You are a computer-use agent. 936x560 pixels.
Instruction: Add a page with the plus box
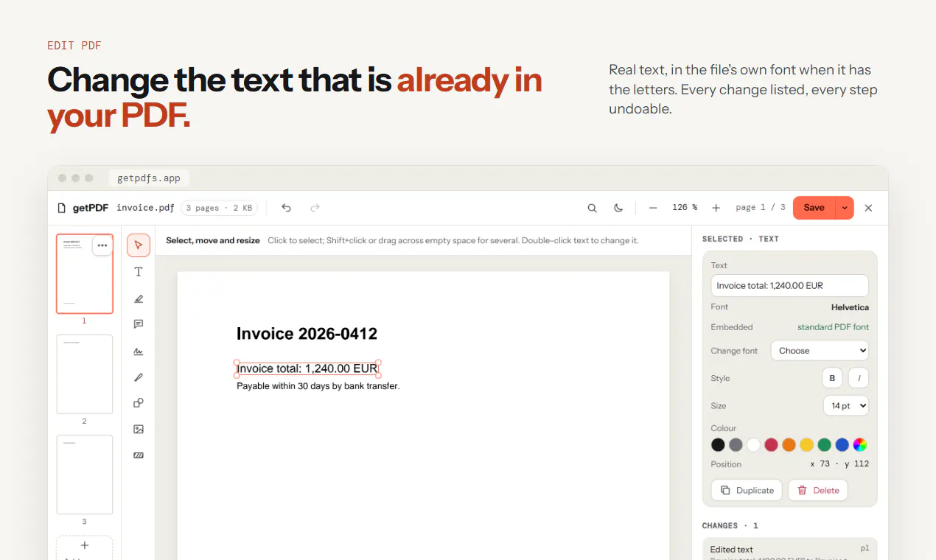point(85,547)
